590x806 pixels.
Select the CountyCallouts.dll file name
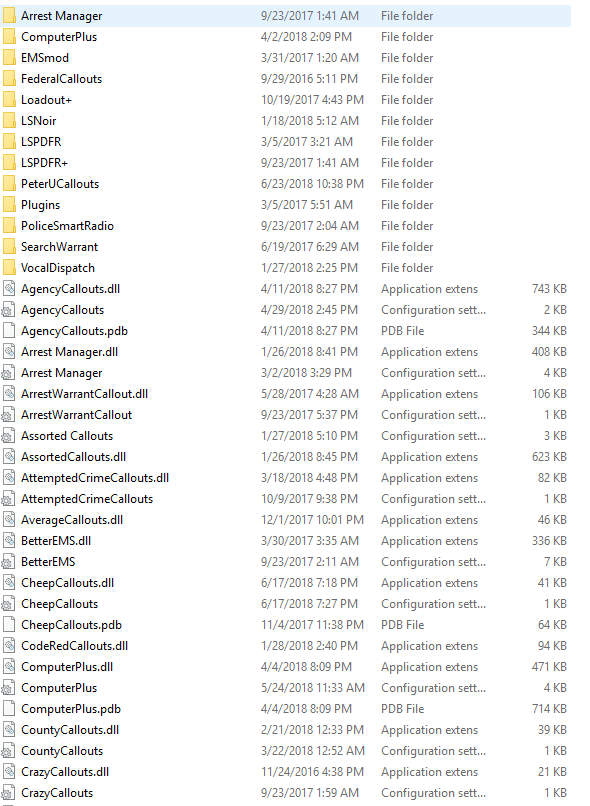70,730
